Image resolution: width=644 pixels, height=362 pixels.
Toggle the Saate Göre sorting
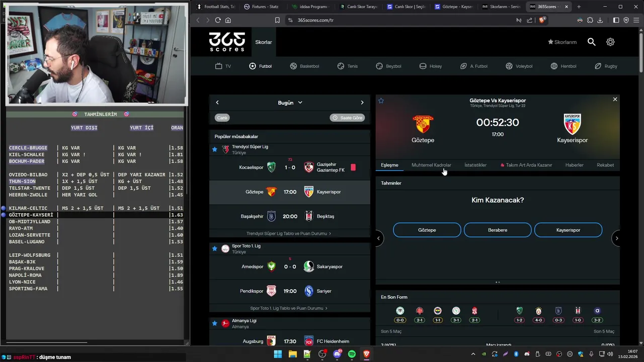pos(347,118)
